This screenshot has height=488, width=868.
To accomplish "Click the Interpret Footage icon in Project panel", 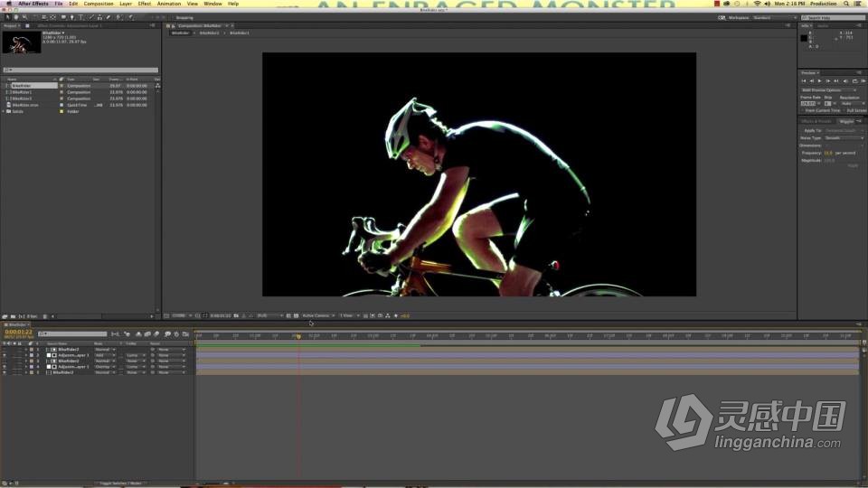I will tap(5, 316).
